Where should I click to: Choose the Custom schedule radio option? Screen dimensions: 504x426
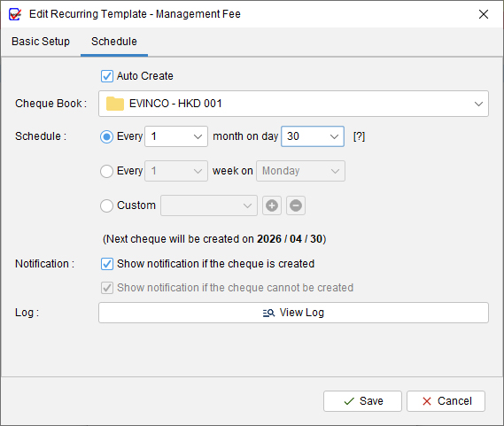pyautogui.click(x=106, y=205)
